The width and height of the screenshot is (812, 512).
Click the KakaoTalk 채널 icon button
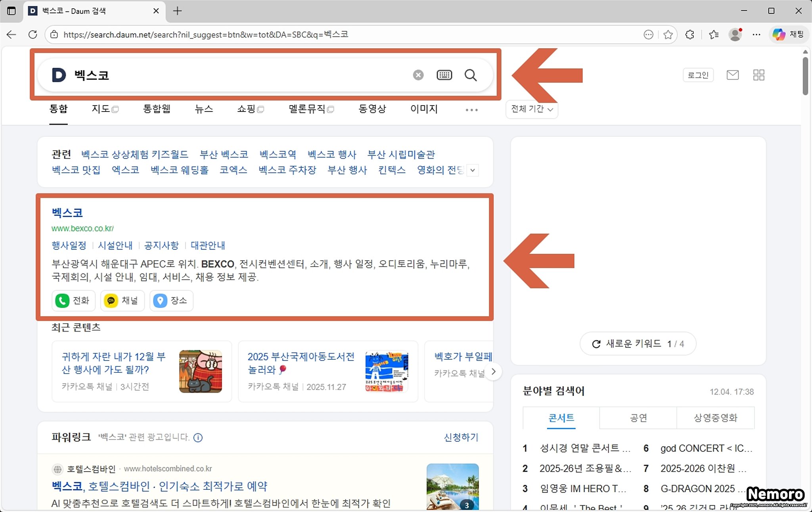(x=111, y=301)
